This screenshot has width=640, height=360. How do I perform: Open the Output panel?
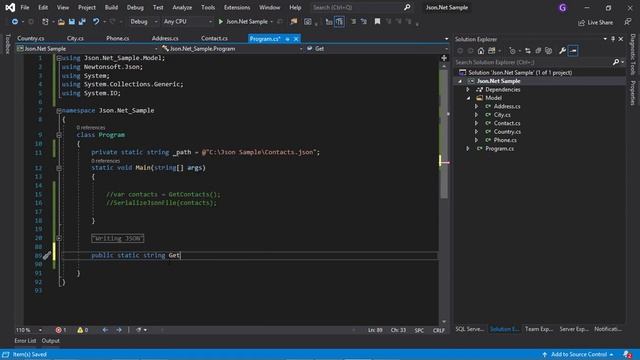coord(51,341)
